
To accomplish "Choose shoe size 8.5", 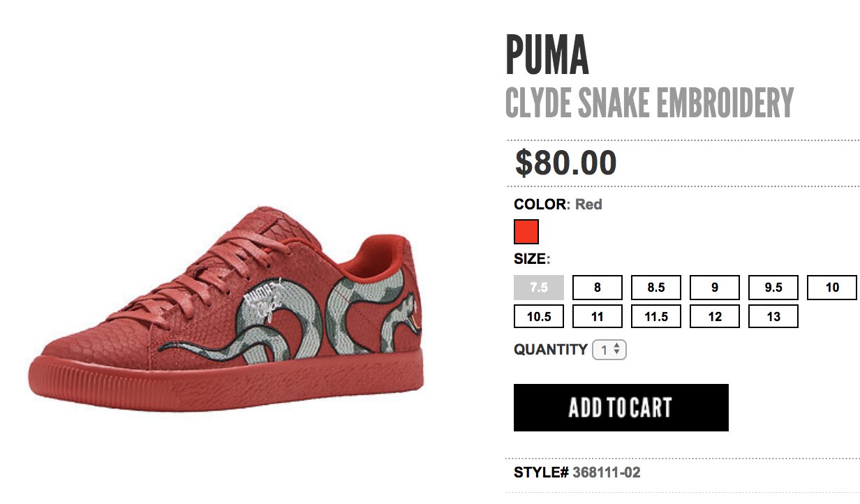I will tap(656, 288).
